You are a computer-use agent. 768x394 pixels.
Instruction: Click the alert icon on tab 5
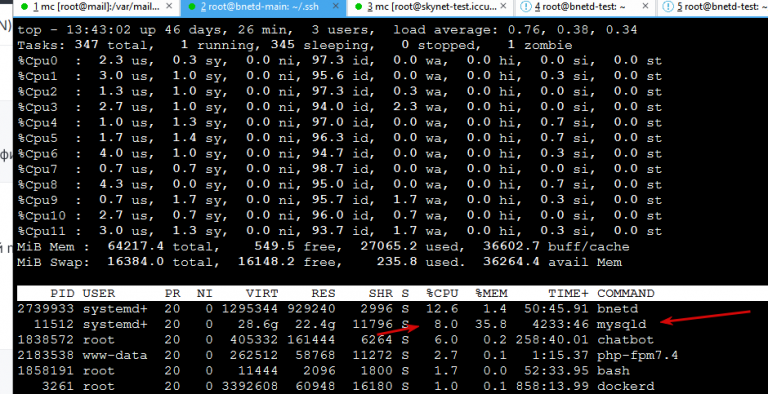click(x=668, y=7)
